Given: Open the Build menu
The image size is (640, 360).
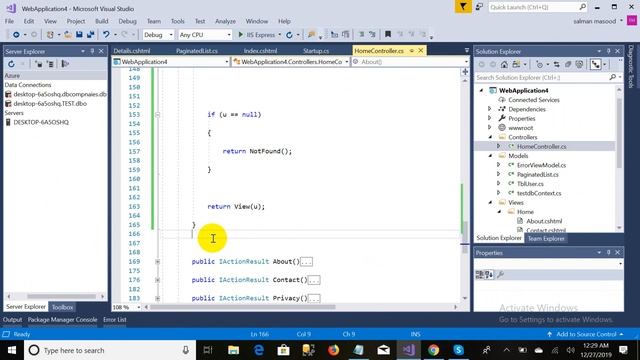Looking at the screenshot, I should 102,21.
